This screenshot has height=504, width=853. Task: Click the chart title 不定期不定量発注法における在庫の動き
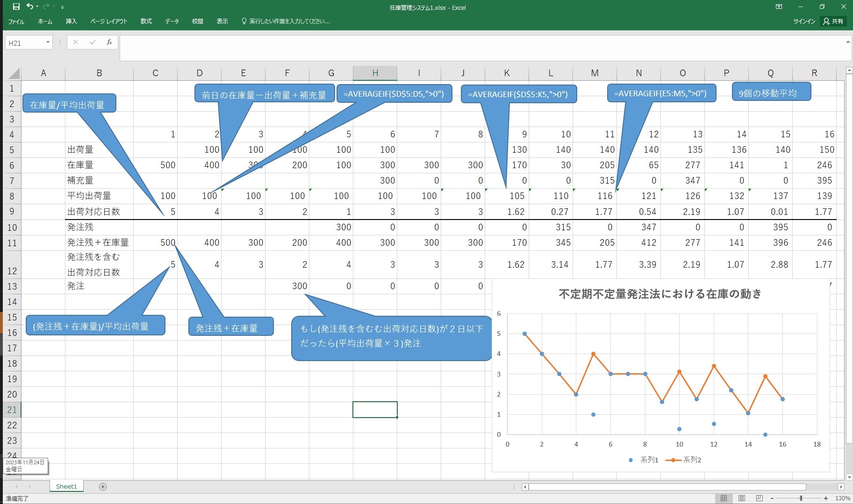[x=660, y=294]
